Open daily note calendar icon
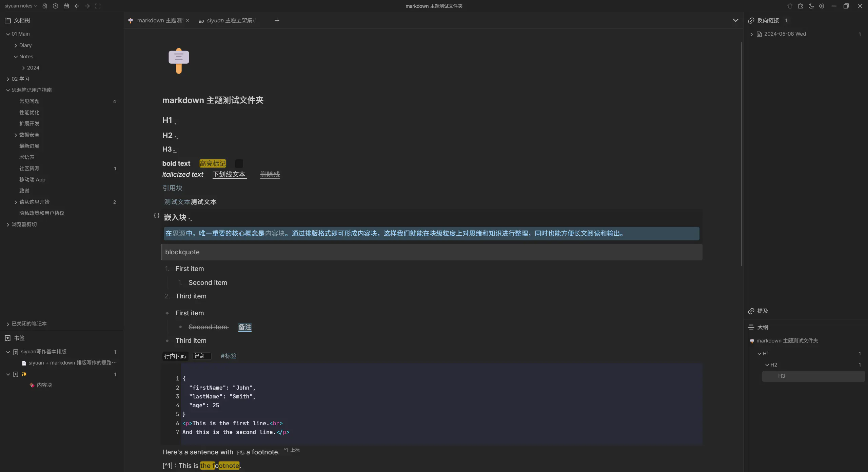The width and height of the screenshot is (868, 472). pyautogui.click(x=66, y=6)
